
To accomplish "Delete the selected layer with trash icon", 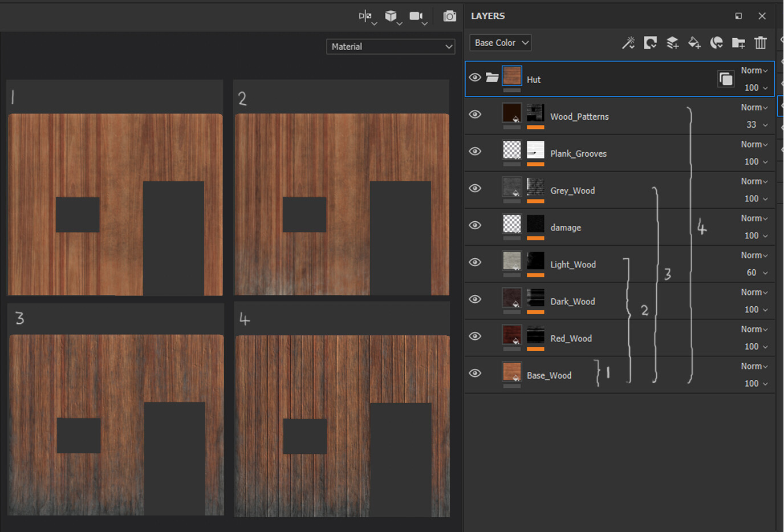I will 761,43.
